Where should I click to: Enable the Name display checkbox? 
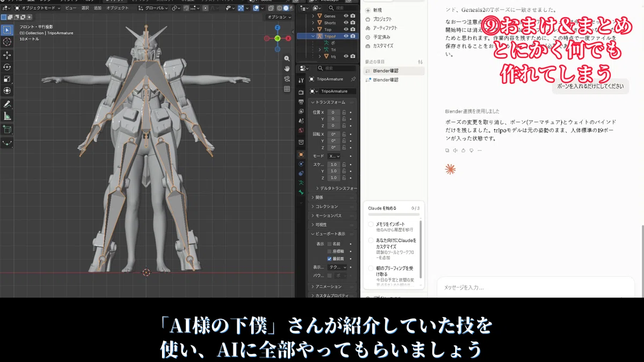[330, 244]
